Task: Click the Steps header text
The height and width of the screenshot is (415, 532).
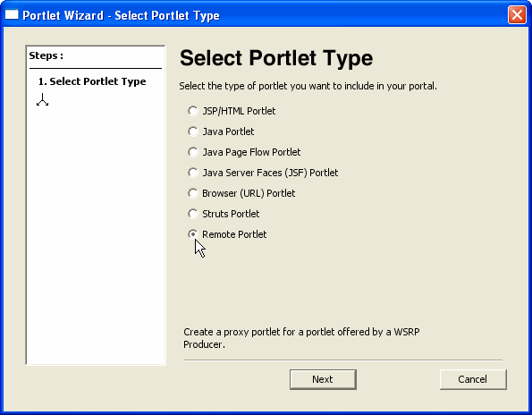Action: coord(46,55)
